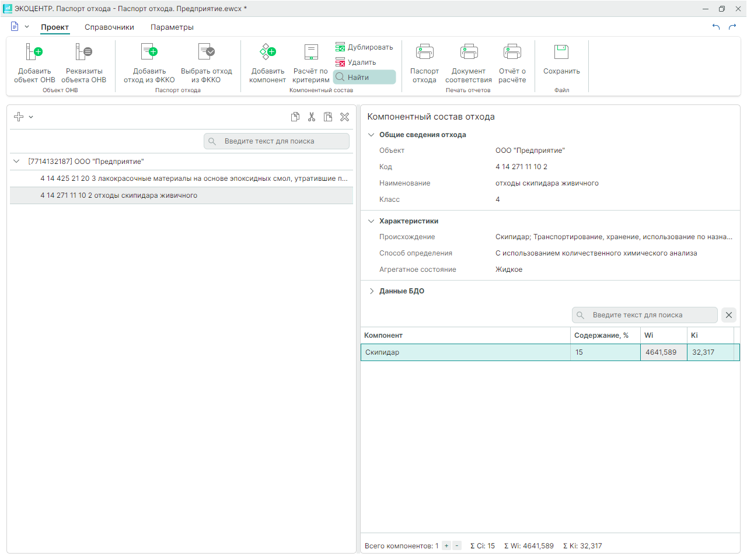Click Wi value 4641,589 in table

(664, 352)
